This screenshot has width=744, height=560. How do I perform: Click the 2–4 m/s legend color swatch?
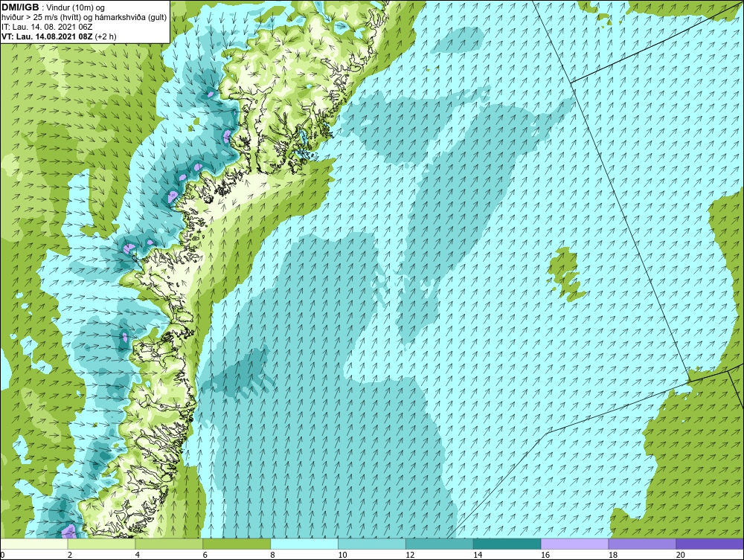101,544
